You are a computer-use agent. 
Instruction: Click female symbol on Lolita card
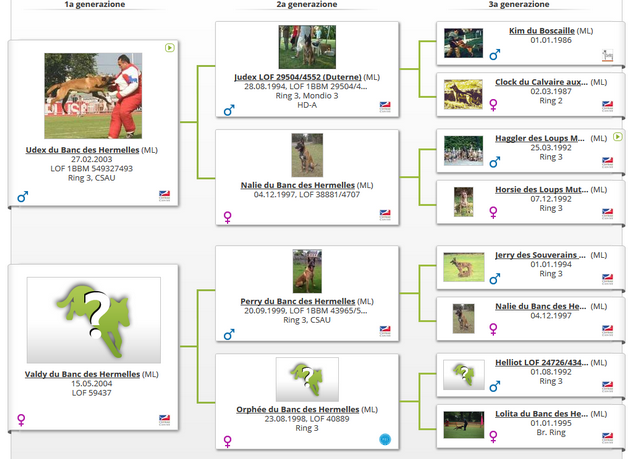click(493, 436)
